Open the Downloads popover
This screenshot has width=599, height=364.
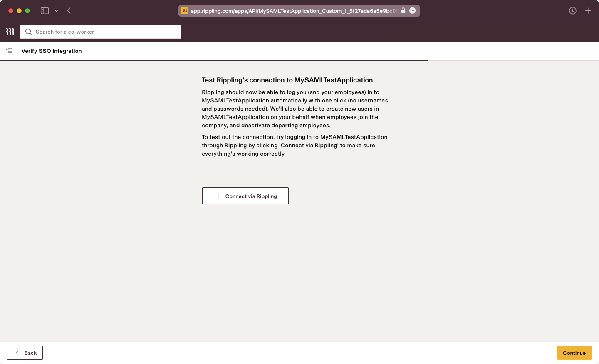click(573, 11)
